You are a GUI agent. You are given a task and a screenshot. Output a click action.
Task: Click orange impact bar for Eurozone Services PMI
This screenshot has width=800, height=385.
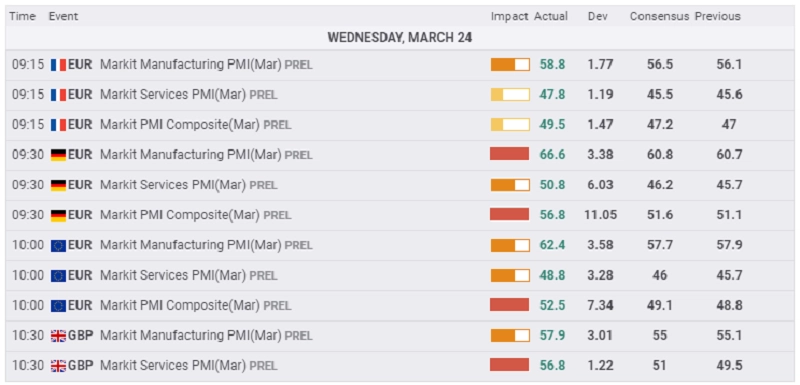510,275
